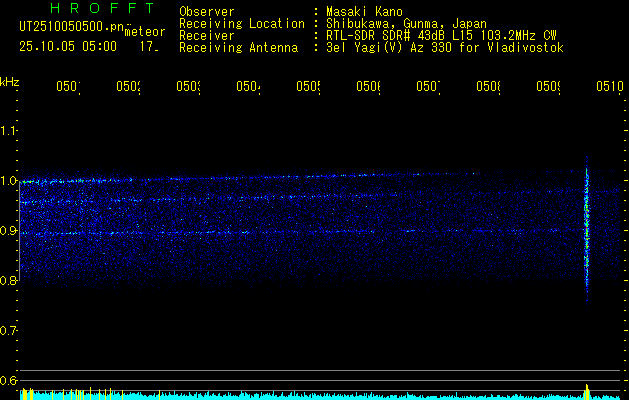629x400 pixels.
Task: Click the green HROFFT title text
Action: [x=102, y=8]
